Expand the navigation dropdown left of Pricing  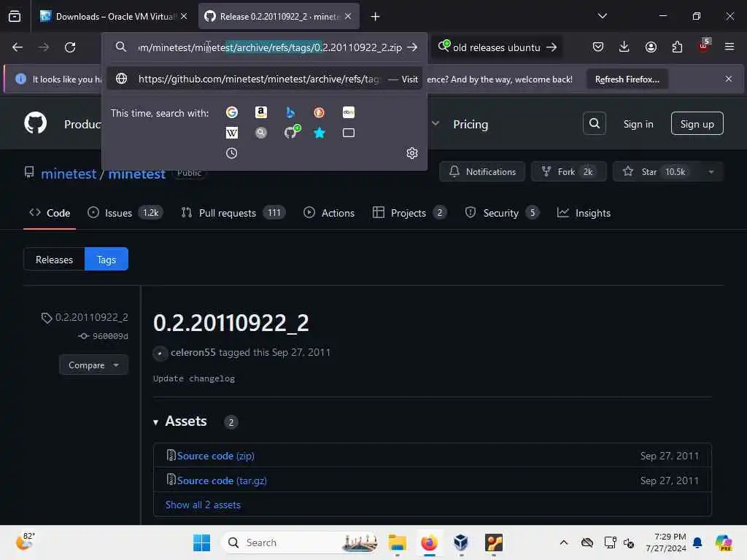coord(436,123)
